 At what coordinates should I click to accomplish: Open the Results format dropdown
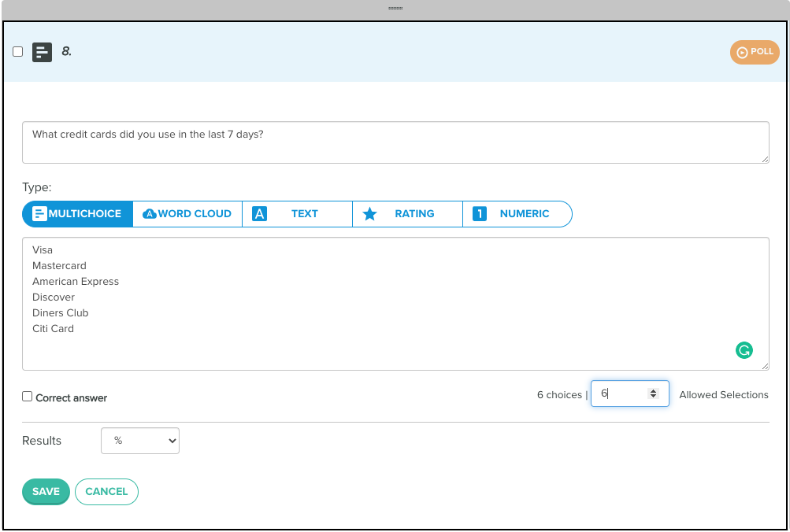click(x=140, y=441)
